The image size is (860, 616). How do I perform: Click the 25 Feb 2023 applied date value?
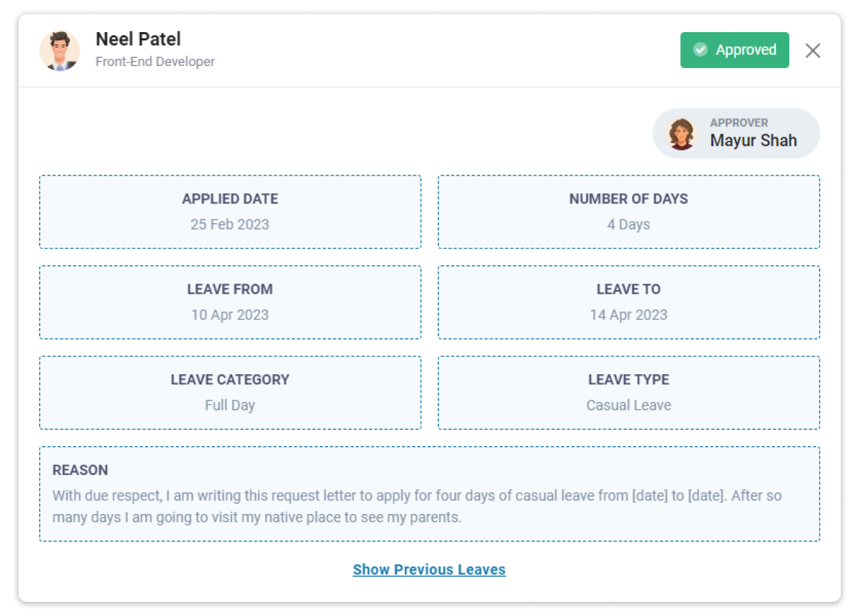[230, 225]
